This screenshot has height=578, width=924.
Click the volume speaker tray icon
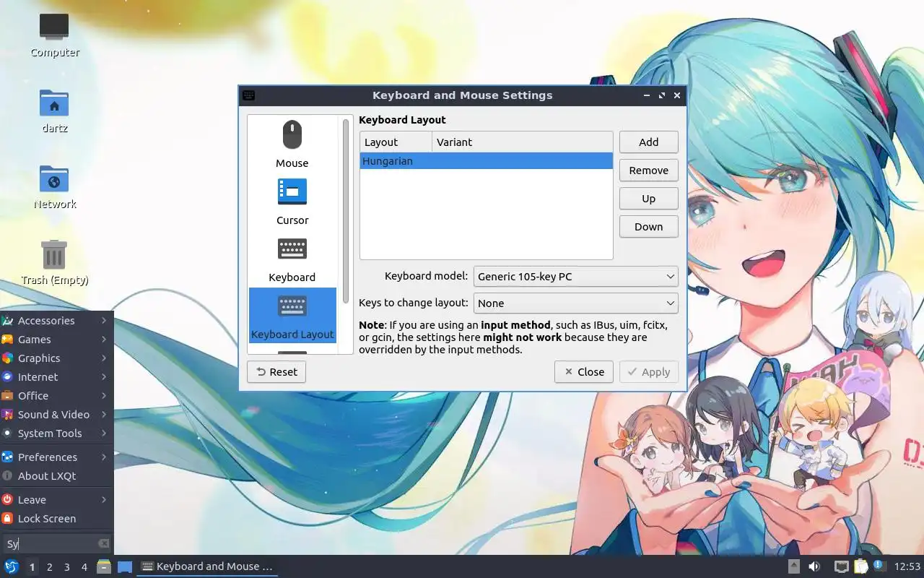tap(814, 566)
